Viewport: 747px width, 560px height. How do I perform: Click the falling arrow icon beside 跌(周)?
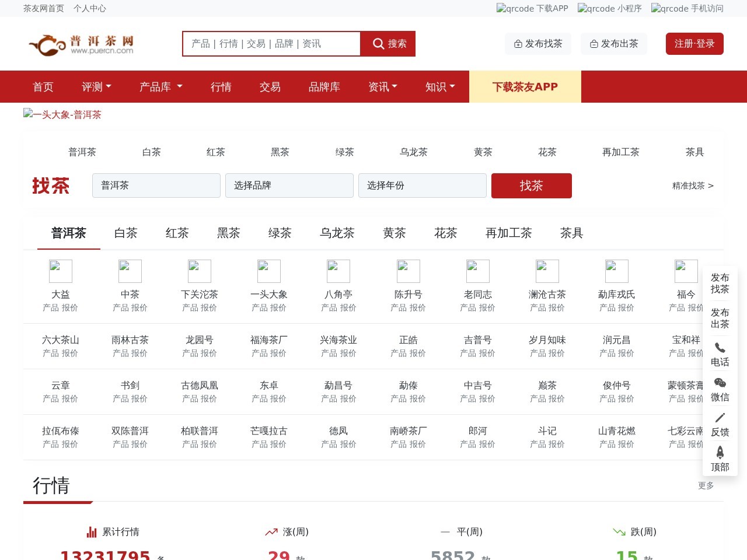coord(619,531)
